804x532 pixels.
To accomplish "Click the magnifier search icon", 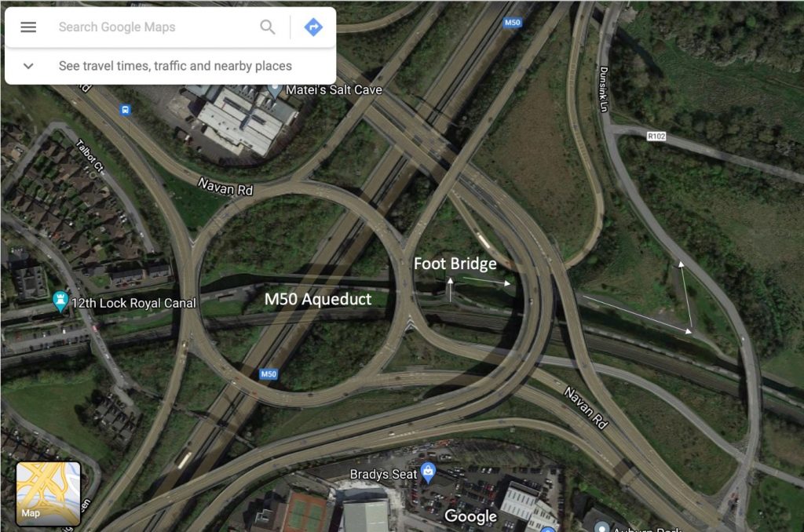I will [267, 27].
